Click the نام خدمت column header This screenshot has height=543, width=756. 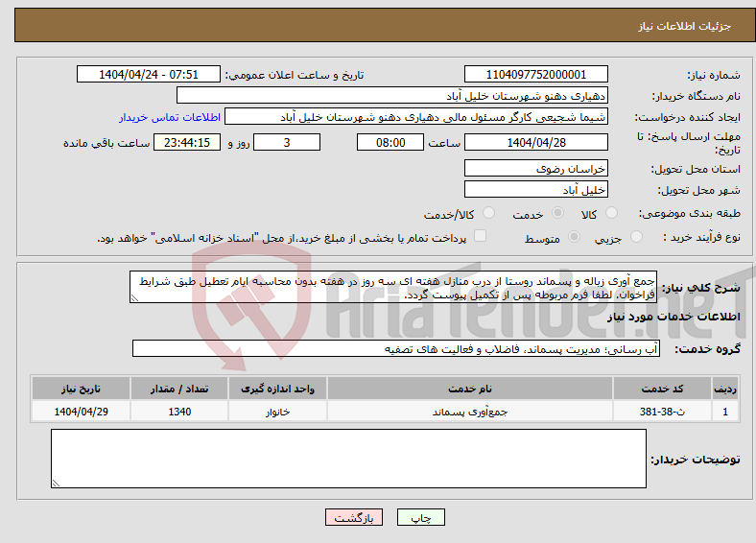coord(469,389)
